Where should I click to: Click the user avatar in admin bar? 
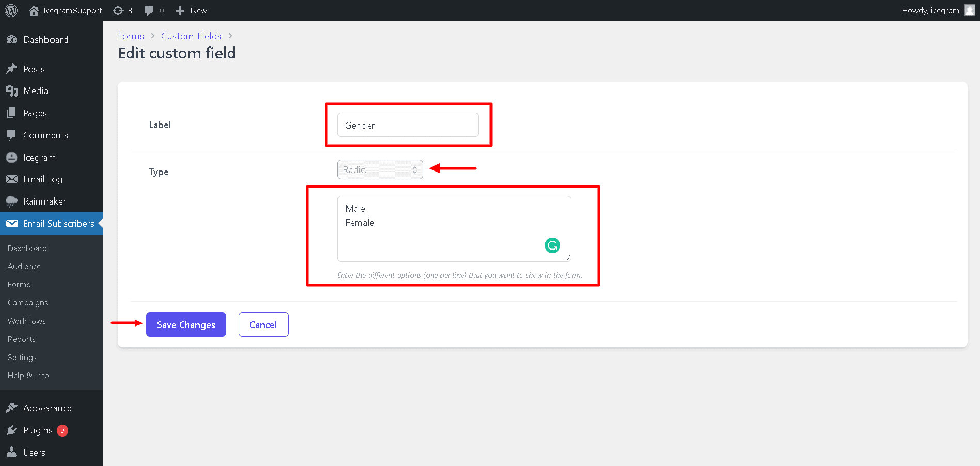[x=969, y=10]
